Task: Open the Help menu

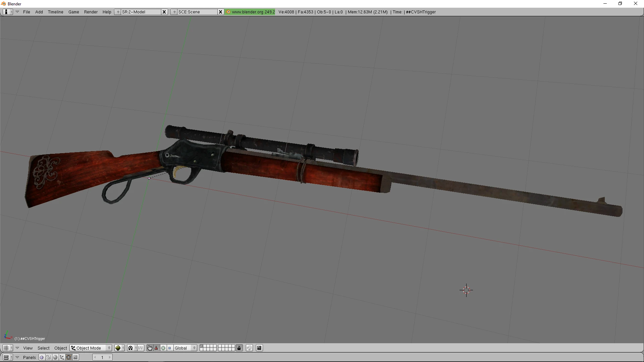Action: click(x=107, y=12)
